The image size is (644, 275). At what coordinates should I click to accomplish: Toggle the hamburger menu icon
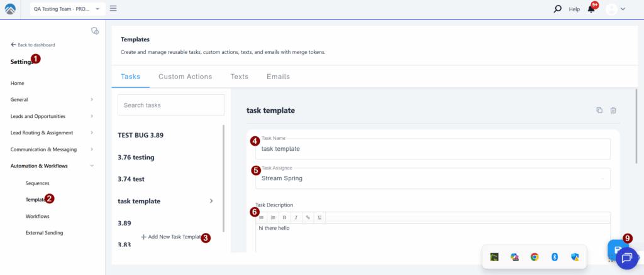coord(113,8)
